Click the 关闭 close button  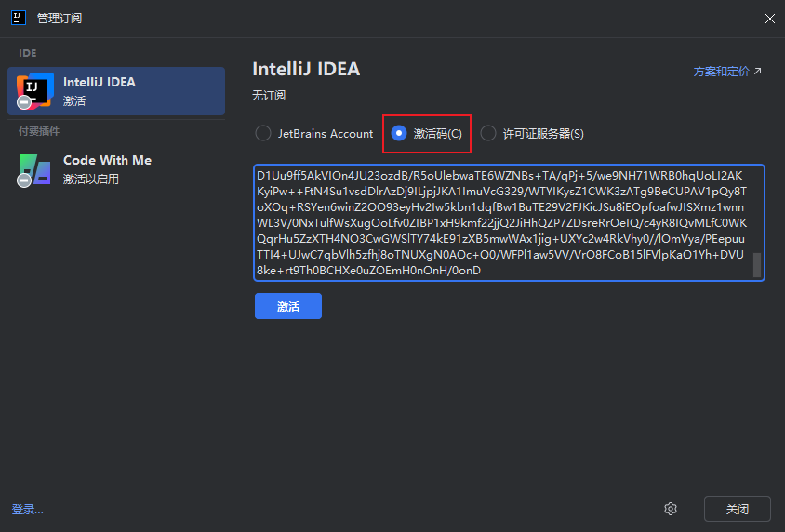click(x=737, y=509)
